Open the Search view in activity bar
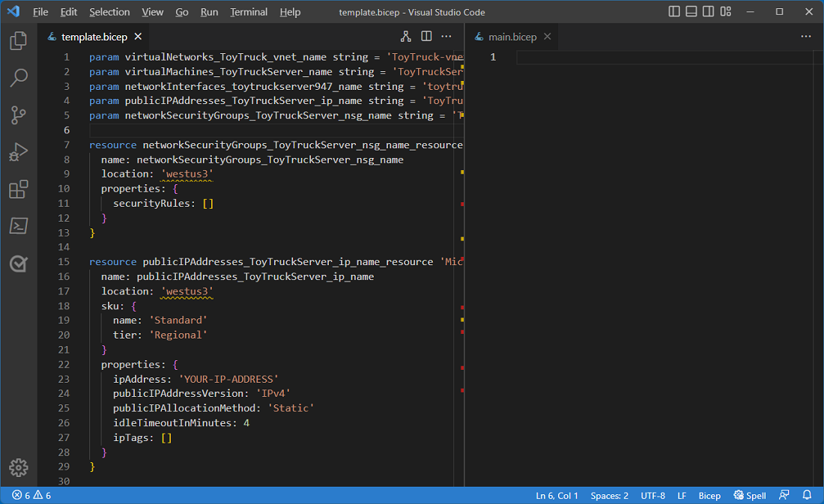Viewport: 824px width, 504px height. coord(19,78)
